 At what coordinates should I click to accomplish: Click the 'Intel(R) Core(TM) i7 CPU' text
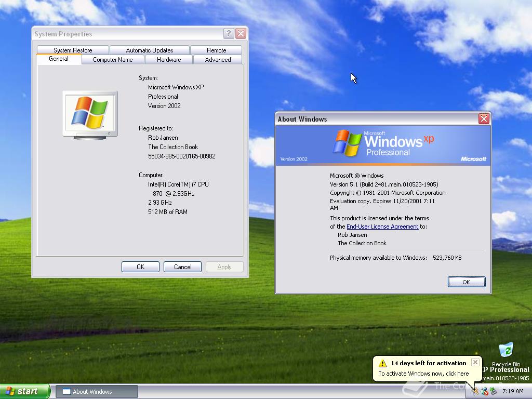point(179,184)
